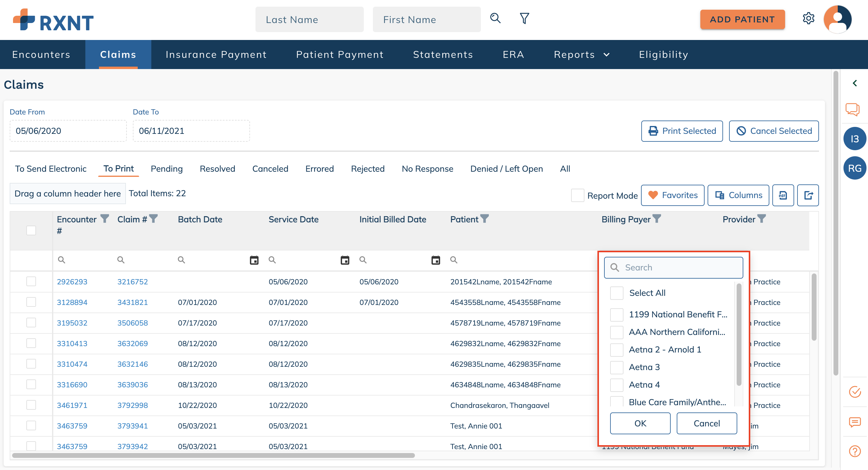
Task: Switch to the To Send Electronic tab
Action: click(x=51, y=169)
